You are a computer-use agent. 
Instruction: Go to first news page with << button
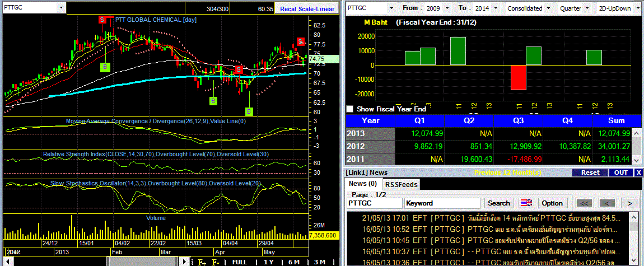pos(585,203)
